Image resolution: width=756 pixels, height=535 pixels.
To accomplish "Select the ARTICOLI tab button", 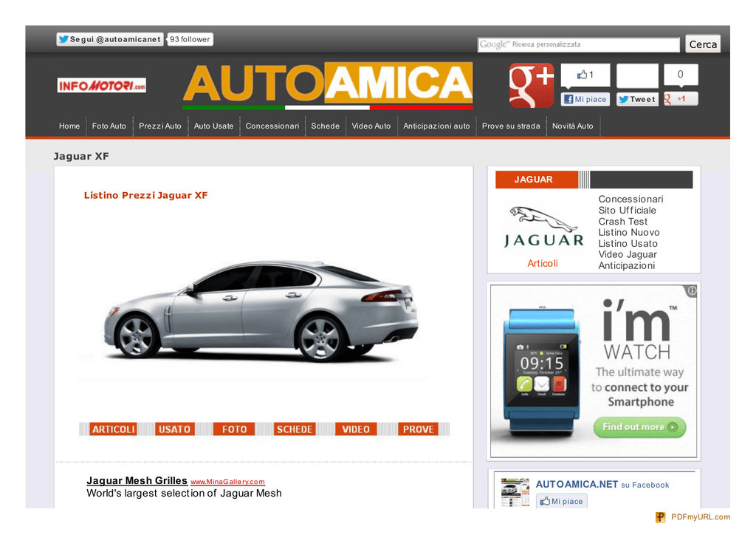I will pos(113,429).
